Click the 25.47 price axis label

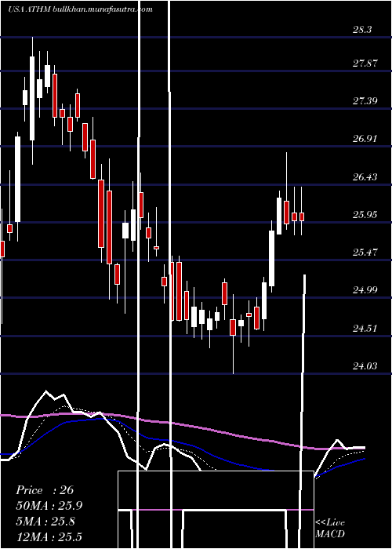(365, 252)
